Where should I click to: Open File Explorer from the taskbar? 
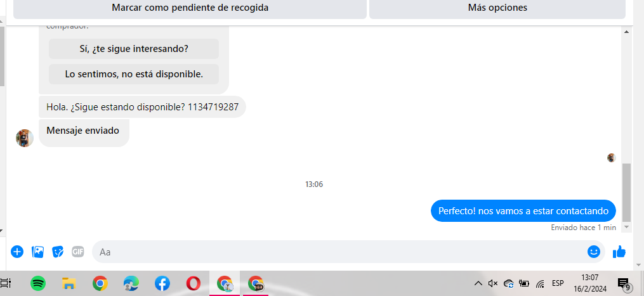pyautogui.click(x=69, y=283)
